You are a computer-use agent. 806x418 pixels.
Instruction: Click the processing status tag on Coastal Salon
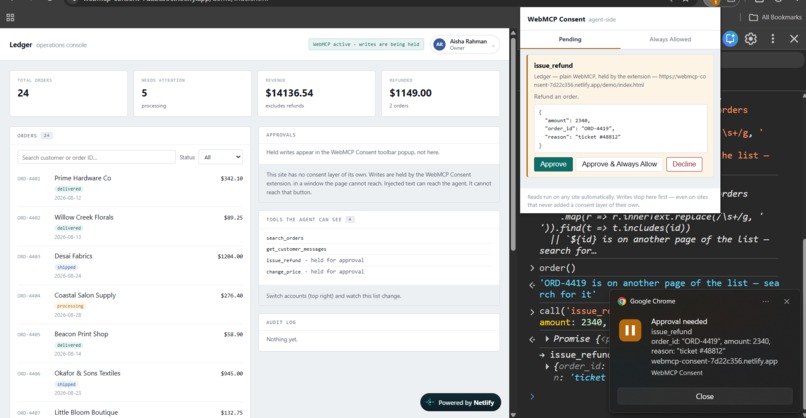coord(70,306)
